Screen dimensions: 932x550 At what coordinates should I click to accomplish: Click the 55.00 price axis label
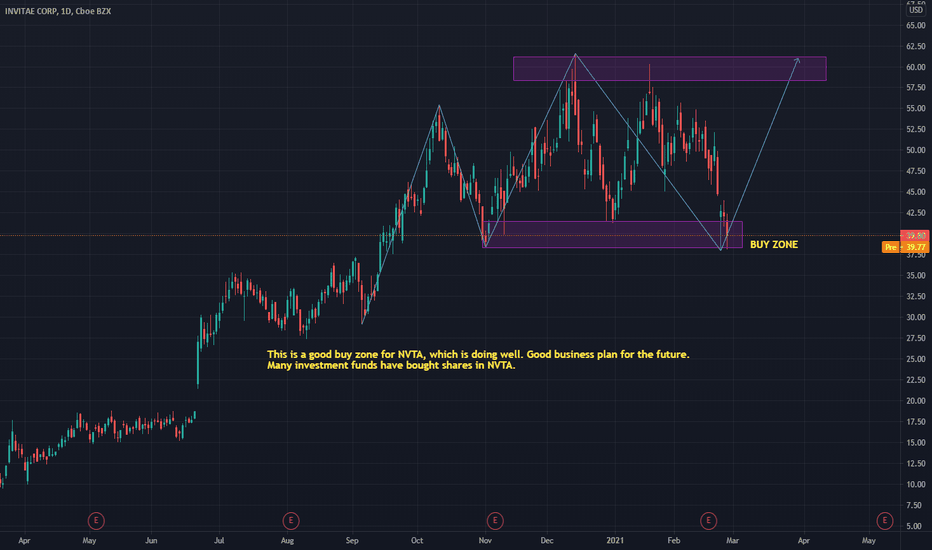pos(915,108)
